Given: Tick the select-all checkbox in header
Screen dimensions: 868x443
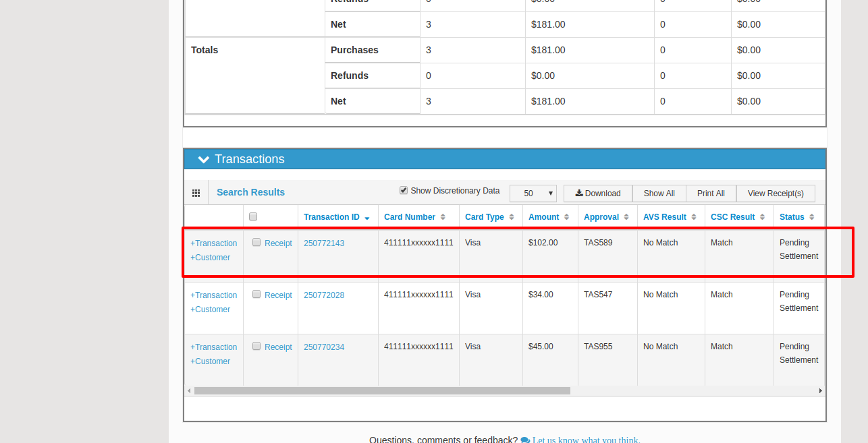Looking at the screenshot, I should pyautogui.click(x=253, y=216).
